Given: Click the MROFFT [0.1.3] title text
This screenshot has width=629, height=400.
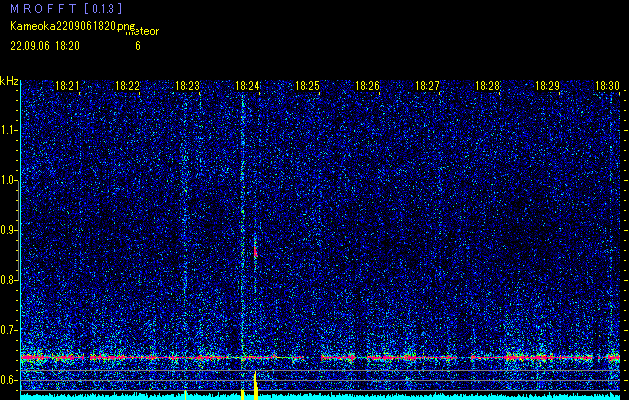Looking at the screenshot, I should [x=67, y=9].
